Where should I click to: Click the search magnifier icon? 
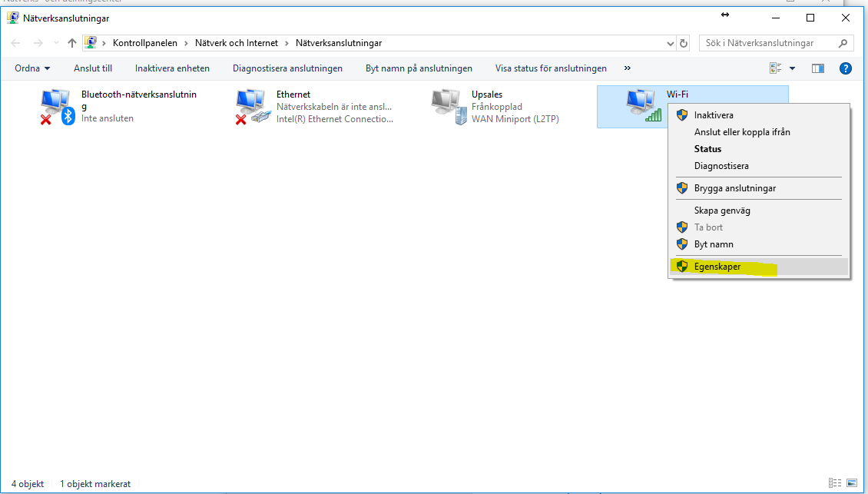tap(843, 43)
